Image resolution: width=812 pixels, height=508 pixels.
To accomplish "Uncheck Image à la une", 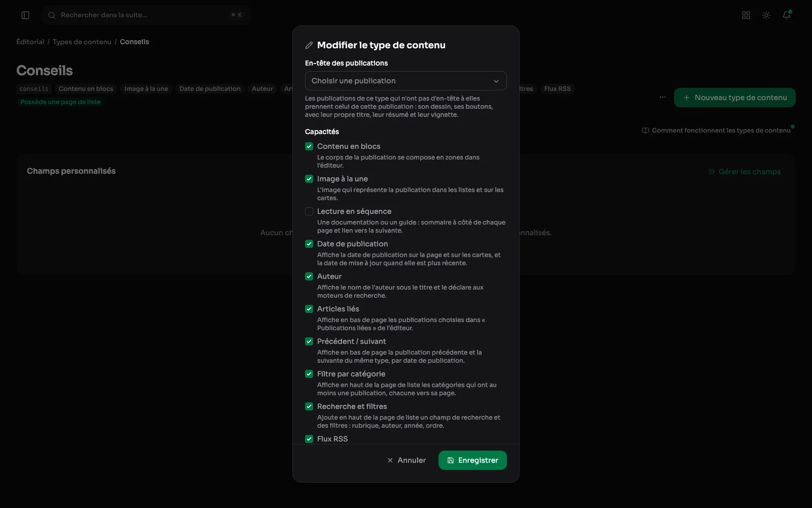I will coord(309,179).
